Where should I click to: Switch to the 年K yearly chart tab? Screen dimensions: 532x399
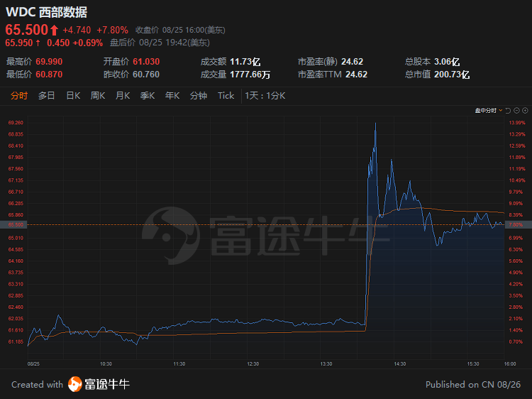(x=172, y=96)
